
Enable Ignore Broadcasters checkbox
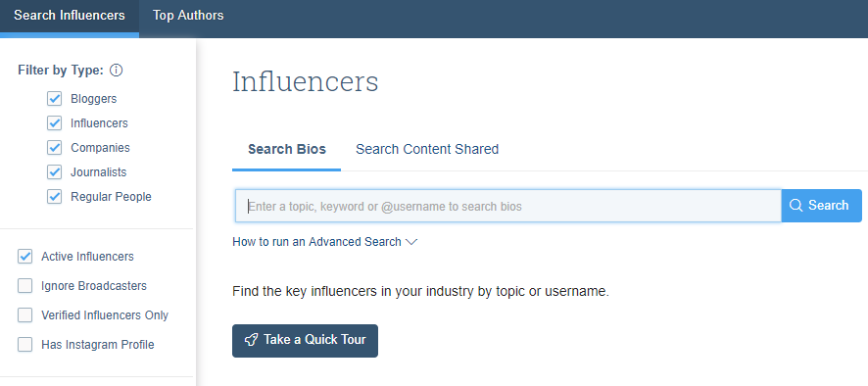coord(24,286)
